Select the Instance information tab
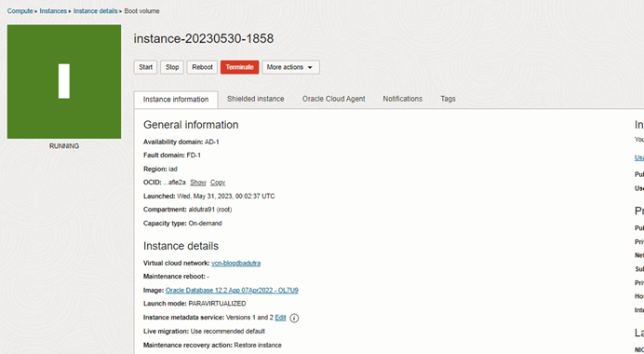 point(176,100)
